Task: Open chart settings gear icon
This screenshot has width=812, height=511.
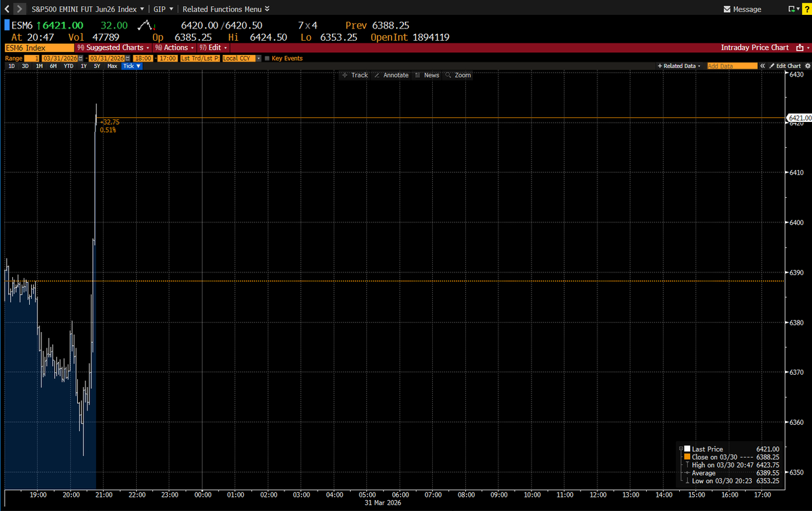Action: pos(807,66)
